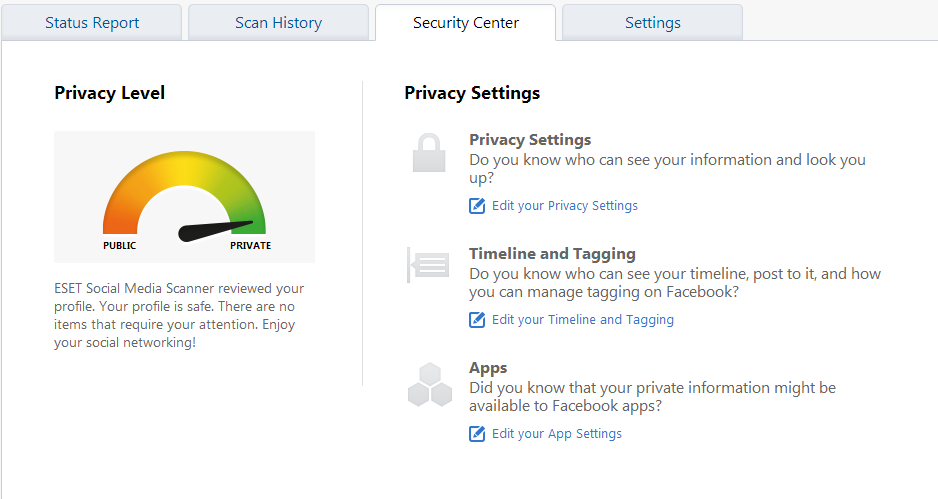Click pencil icon before Edit your App Settings
The image size is (938, 499).
click(477, 434)
